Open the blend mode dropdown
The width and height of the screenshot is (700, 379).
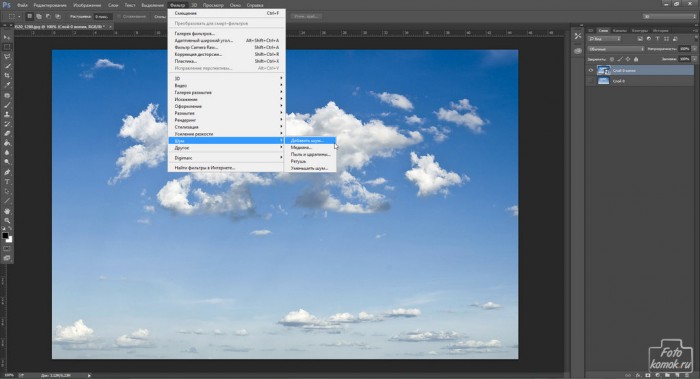coord(615,49)
